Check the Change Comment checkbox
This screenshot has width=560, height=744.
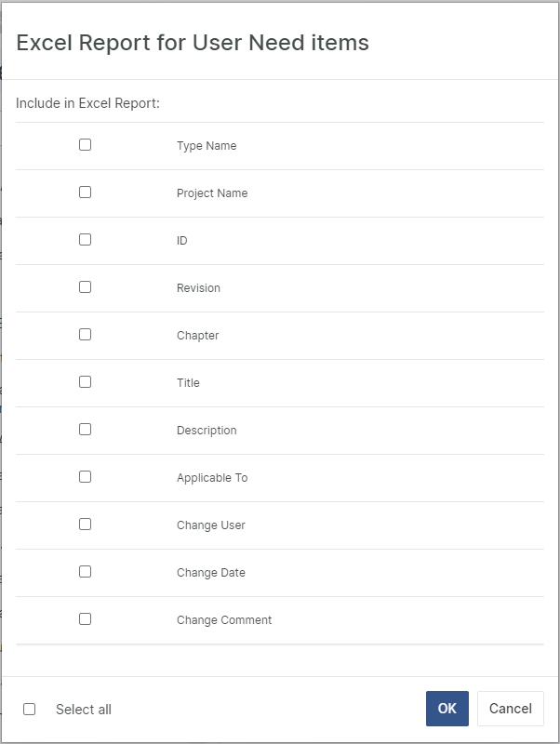85,619
